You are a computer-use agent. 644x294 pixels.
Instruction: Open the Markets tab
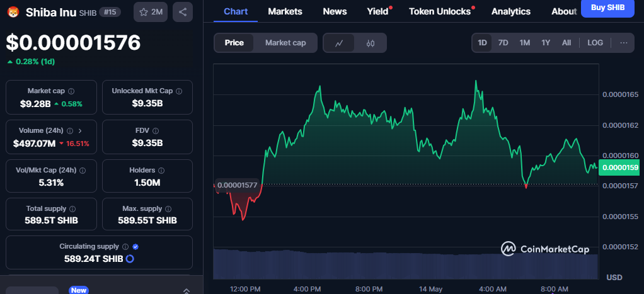tap(285, 11)
